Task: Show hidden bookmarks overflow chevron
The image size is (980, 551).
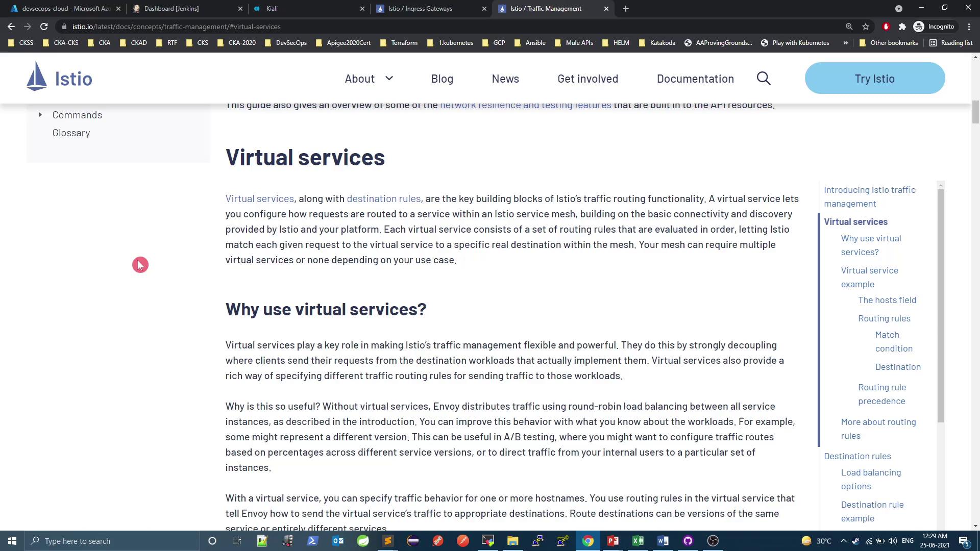Action: pos(845,43)
